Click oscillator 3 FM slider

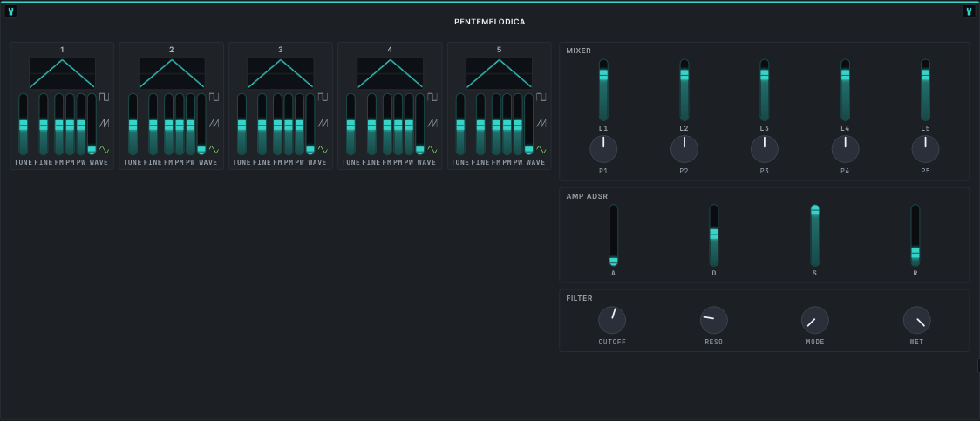[x=277, y=125]
